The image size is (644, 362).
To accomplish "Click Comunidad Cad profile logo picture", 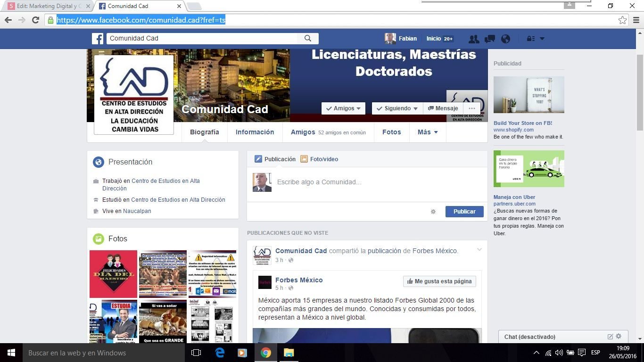I will [134, 95].
